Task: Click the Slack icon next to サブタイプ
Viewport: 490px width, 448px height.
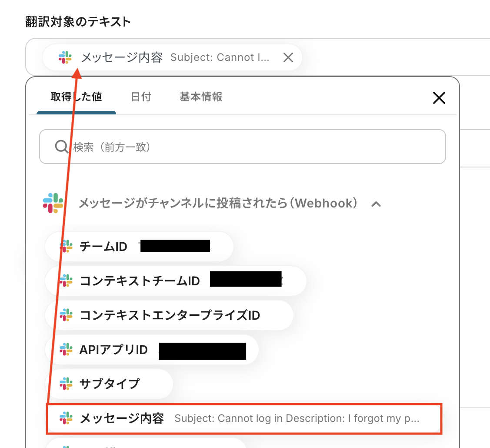Action: (65, 384)
